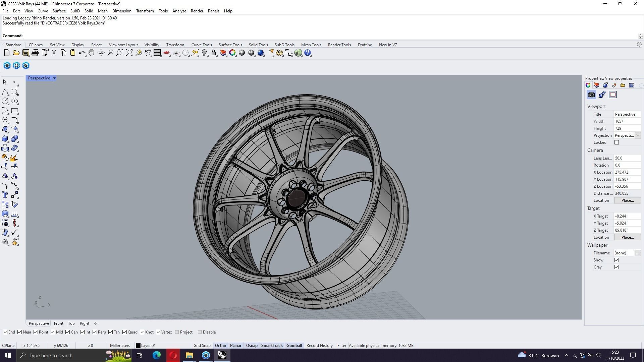Click the blue Render sphere icon
Image resolution: width=644 pixels, height=362 pixels.
click(261, 53)
